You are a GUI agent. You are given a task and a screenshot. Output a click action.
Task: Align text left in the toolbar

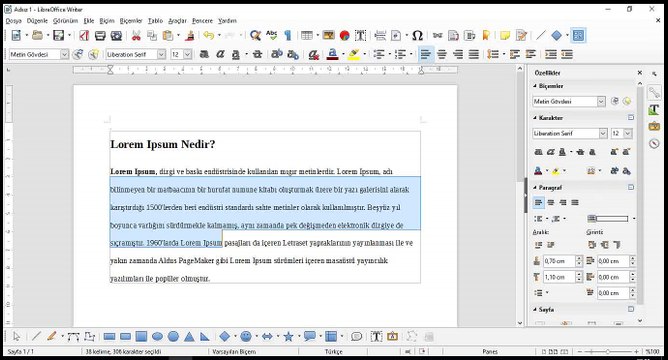point(425,55)
